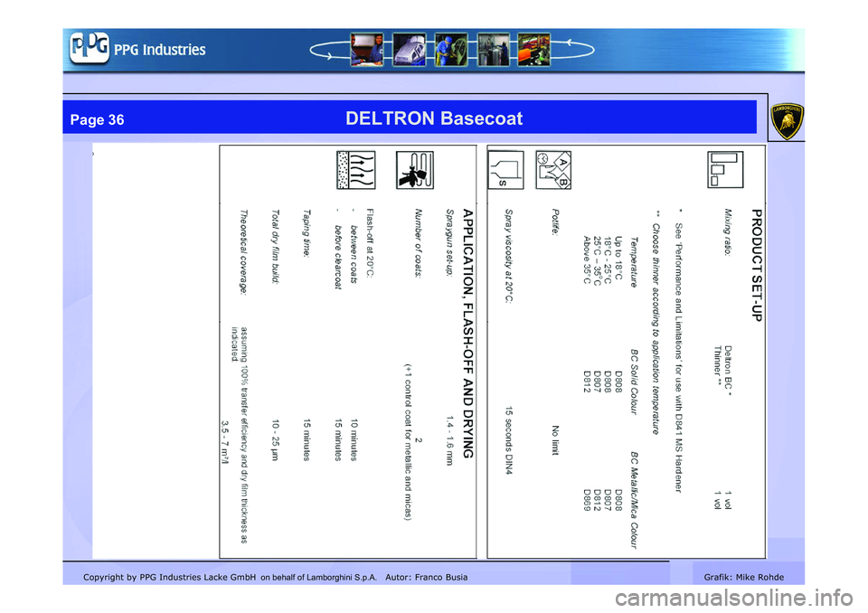Click the 'PRODUCT SET-UP' heading
The height and width of the screenshot is (613, 868).
coord(757,265)
